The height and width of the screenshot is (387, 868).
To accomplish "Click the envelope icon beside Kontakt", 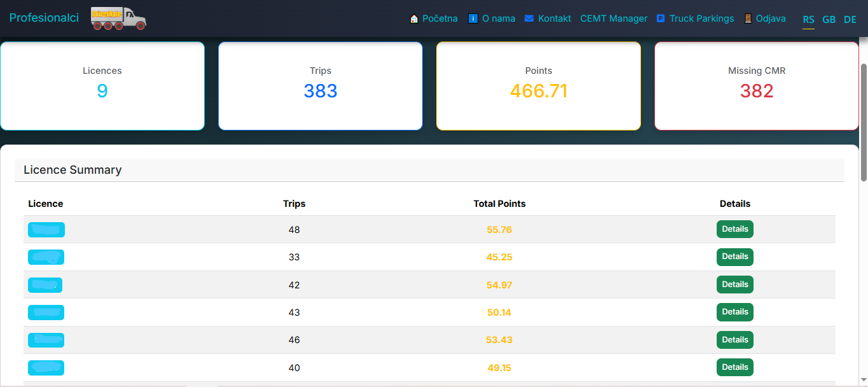I will click(529, 18).
